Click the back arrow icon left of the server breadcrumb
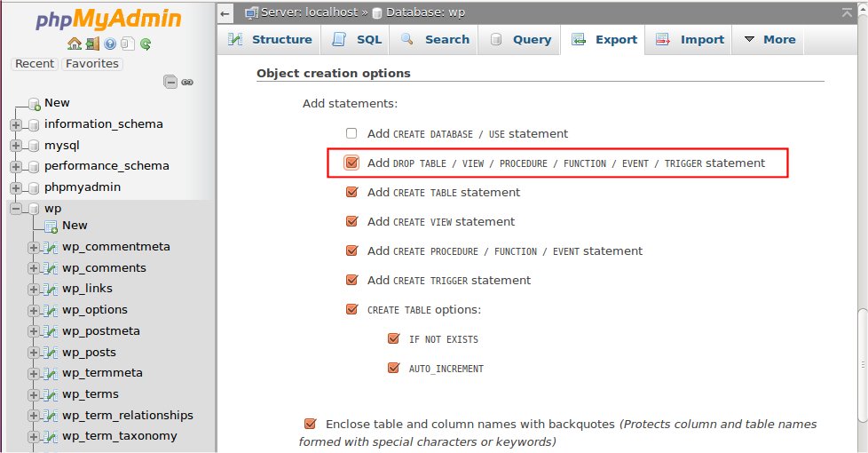868x453 pixels. coord(225,12)
